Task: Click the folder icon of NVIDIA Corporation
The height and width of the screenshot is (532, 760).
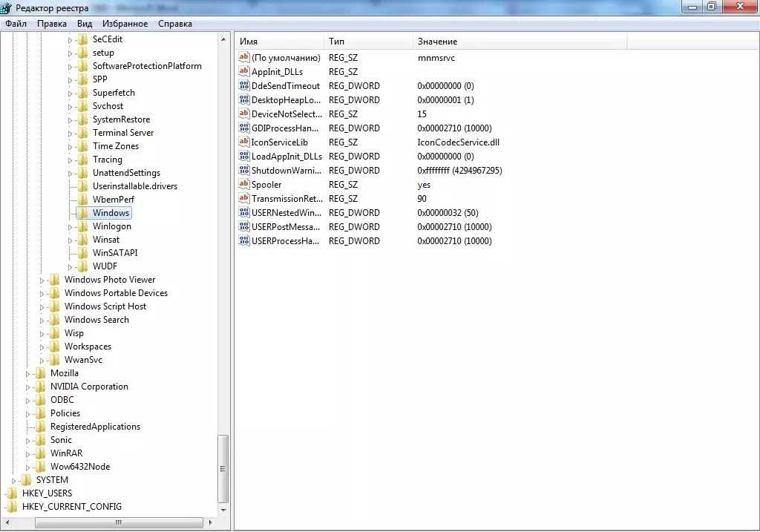Action: tap(40, 387)
